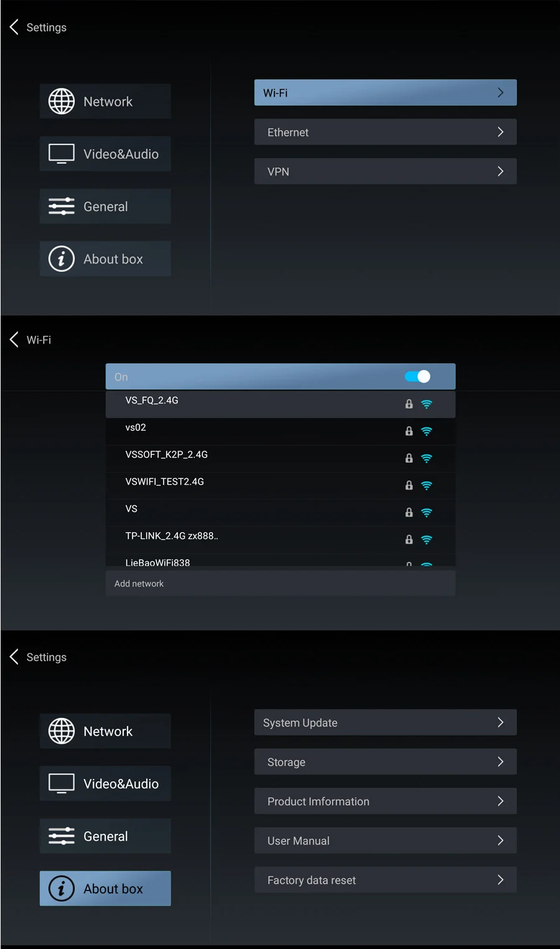Open the Ethernet settings row
560x949 pixels.
click(385, 132)
